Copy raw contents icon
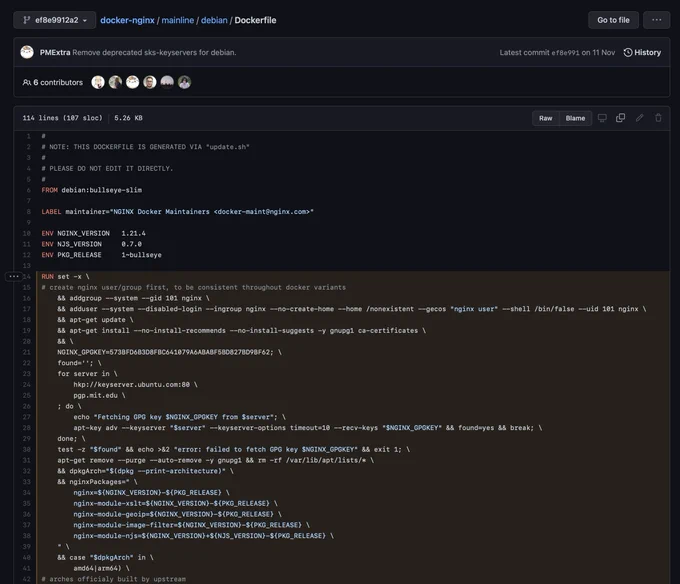680x584 pixels. pos(621,118)
